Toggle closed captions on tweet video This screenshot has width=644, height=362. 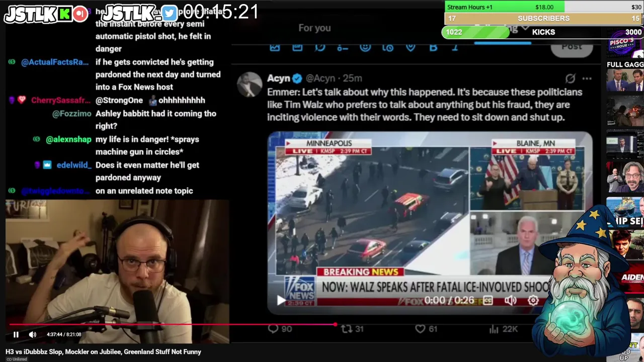[488, 300]
